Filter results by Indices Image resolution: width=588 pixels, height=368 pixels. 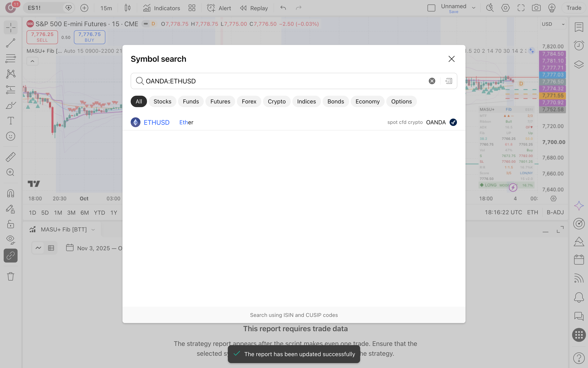[306, 101]
